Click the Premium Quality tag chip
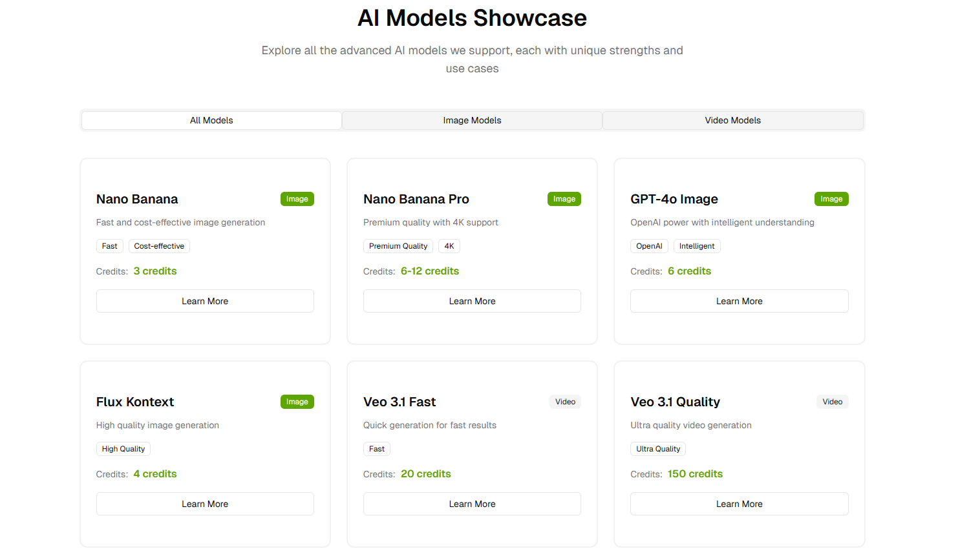 [x=398, y=246]
